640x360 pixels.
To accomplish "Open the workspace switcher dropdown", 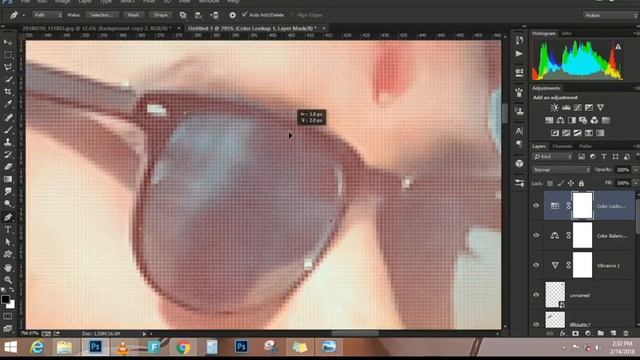I will point(610,16).
